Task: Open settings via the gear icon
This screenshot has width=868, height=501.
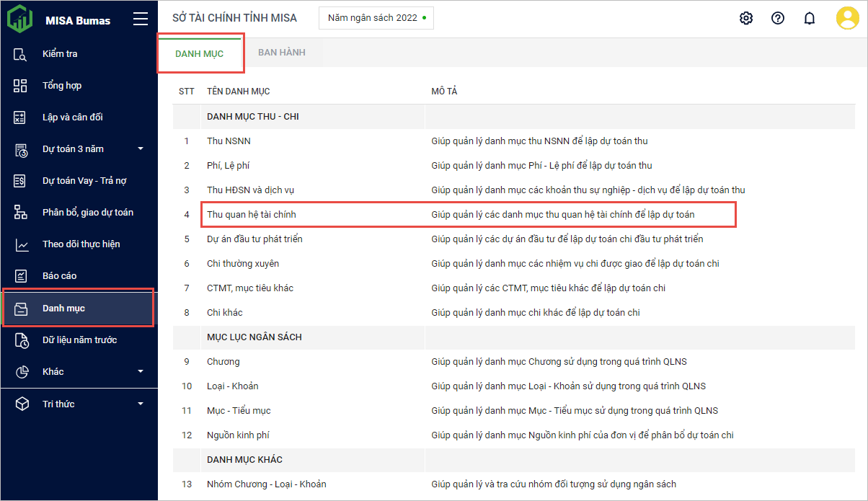Action: 746,18
